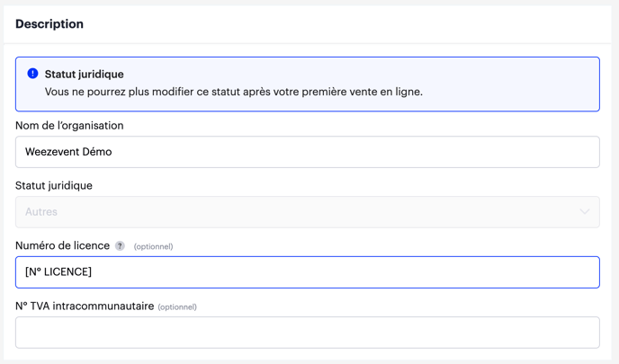This screenshot has width=619, height=364.
Task: Click the Statut juridique label above the dropdown
Action: tap(54, 186)
